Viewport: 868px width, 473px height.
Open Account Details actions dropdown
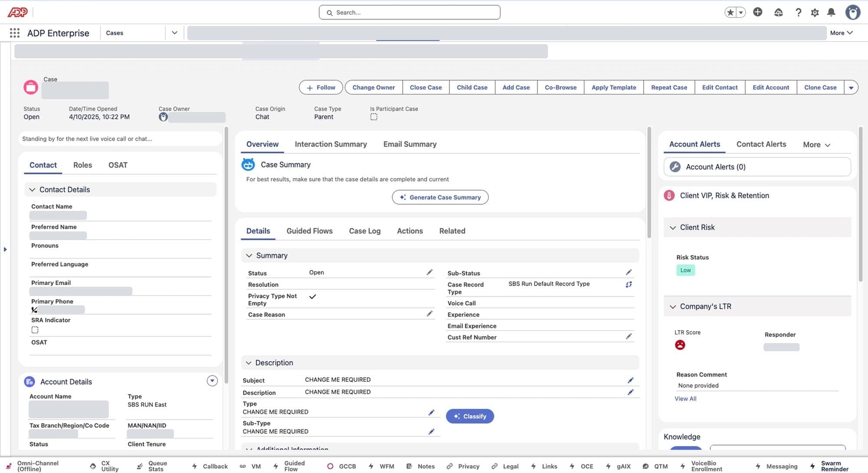[212, 381]
